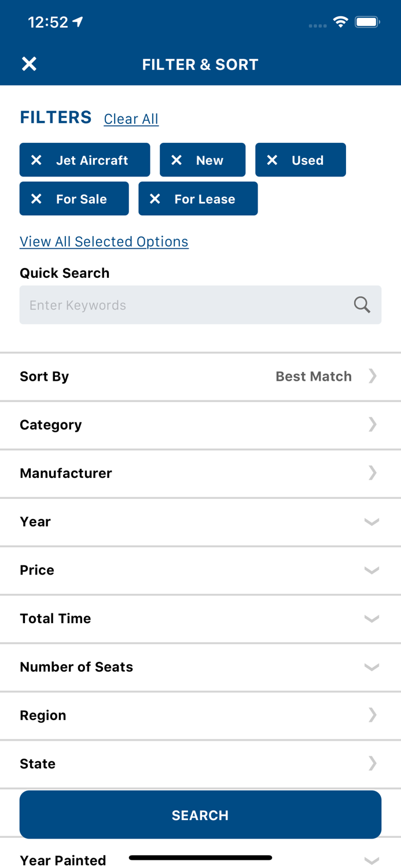Open the Region filter list
Screen dimensions: 401x868
pos(200,715)
